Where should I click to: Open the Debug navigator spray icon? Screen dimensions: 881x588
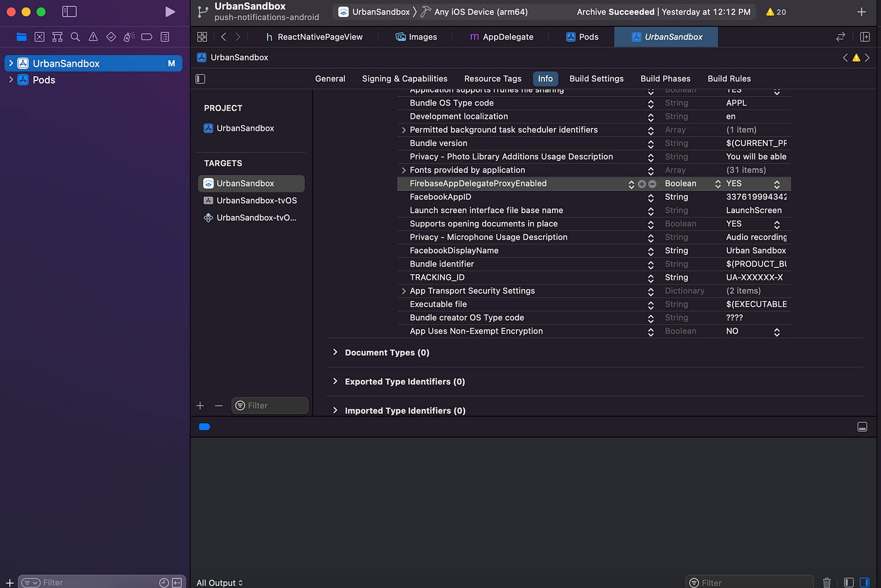click(129, 37)
